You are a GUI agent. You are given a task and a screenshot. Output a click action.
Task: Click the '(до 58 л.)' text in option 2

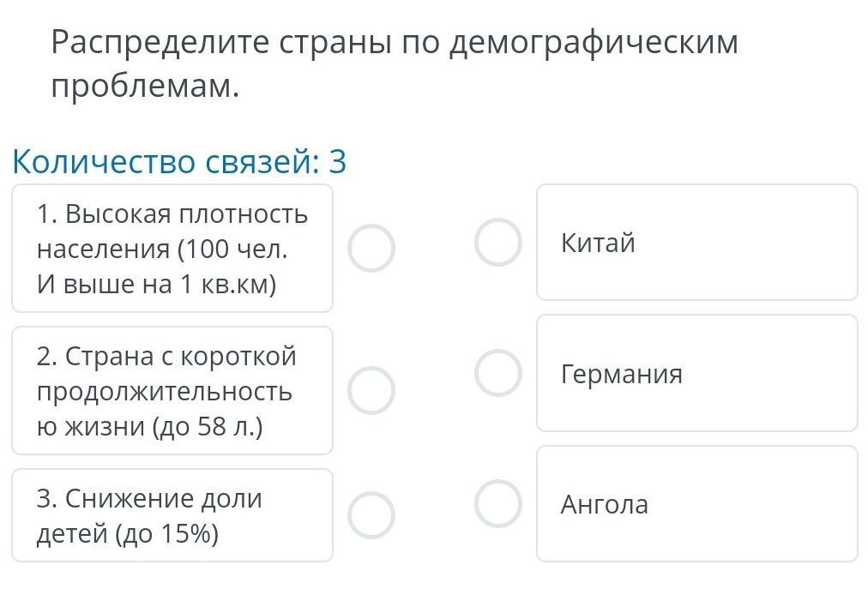coord(207,426)
